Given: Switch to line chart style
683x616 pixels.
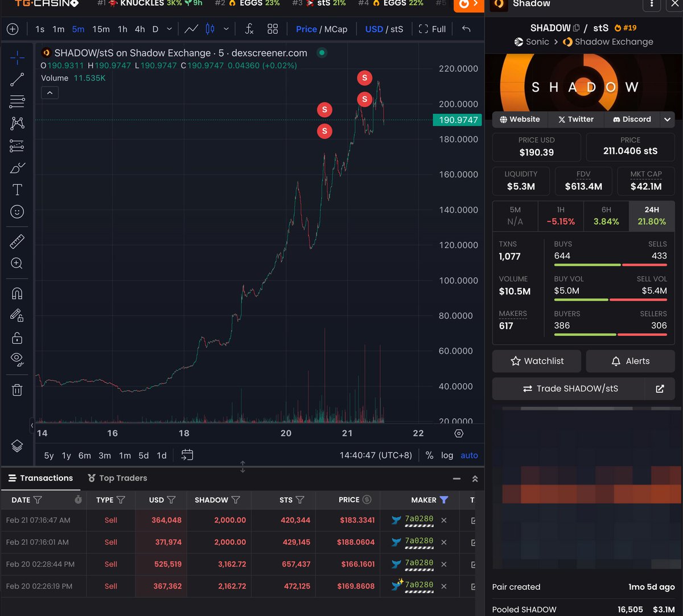Looking at the screenshot, I should tap(192, 29).
